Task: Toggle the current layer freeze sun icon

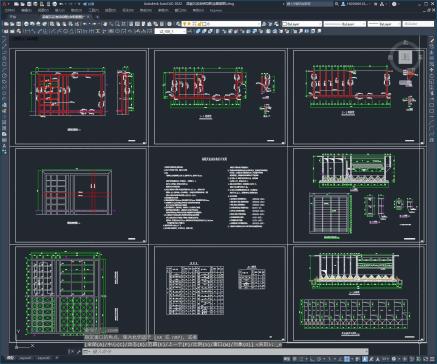Action: [188, 24]
